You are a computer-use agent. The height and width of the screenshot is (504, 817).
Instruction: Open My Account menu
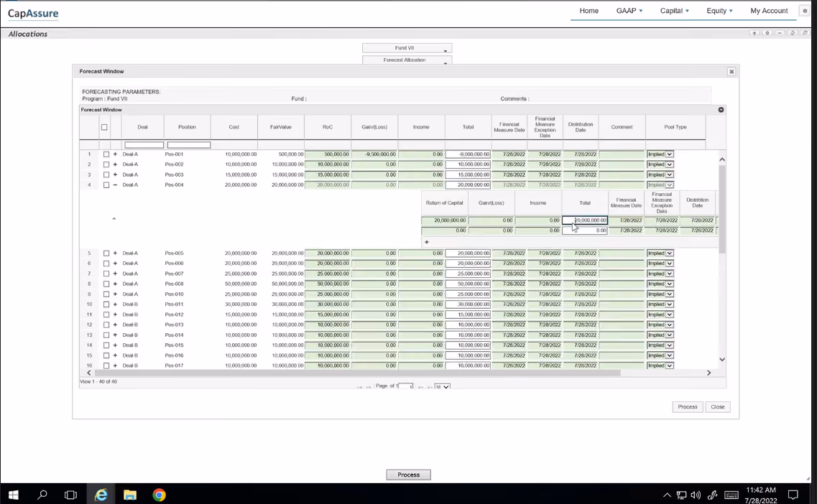tap(769, 11)
